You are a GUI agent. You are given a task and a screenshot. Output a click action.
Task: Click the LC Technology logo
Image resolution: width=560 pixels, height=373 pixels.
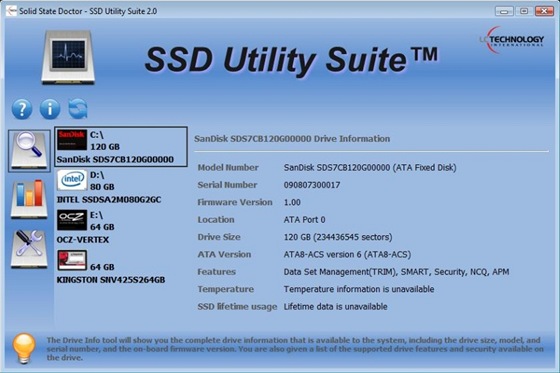[511, 40]
